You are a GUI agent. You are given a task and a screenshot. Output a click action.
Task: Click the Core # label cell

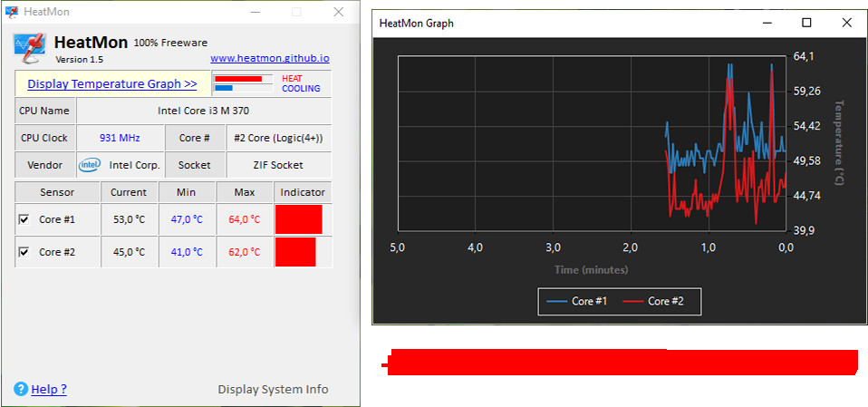194,138
